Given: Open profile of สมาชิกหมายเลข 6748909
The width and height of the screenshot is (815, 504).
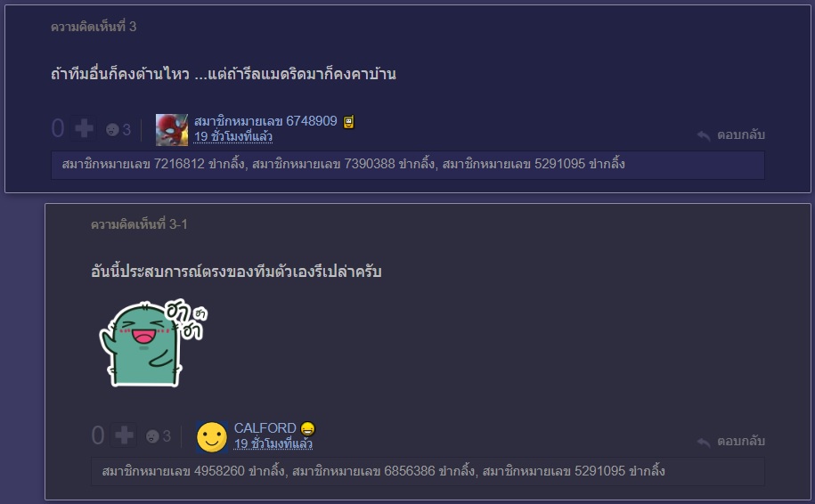Looking at the screenshot, I should point(265,121).
